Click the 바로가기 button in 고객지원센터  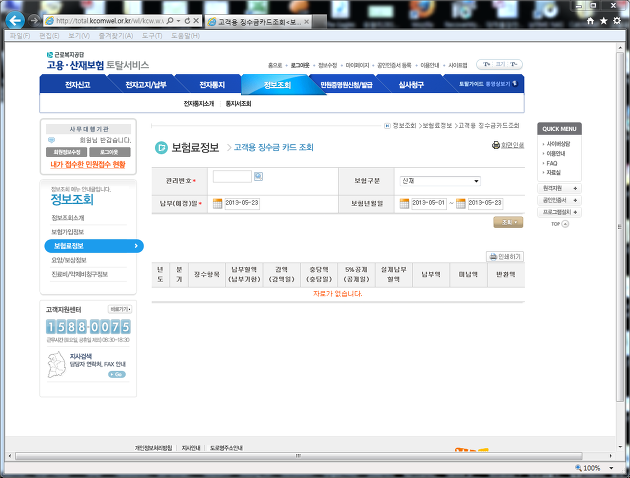point(120,309)
